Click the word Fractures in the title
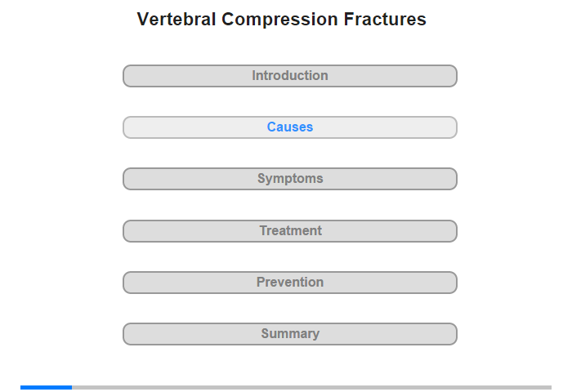 [385, 20]
